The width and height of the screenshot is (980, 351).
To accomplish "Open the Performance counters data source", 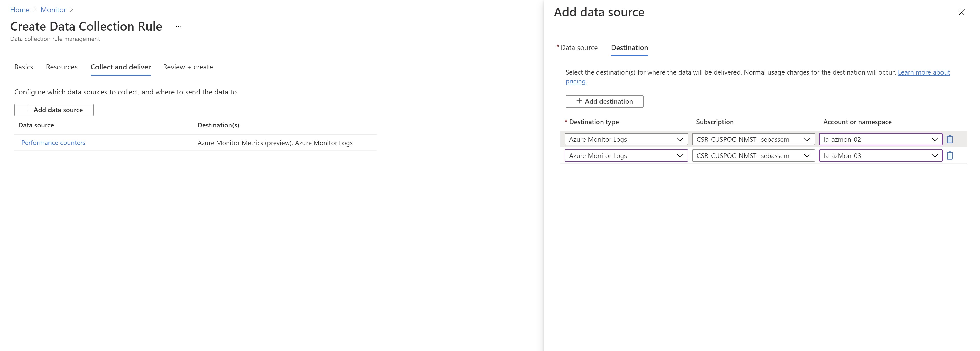I will (x=53, y=143).
